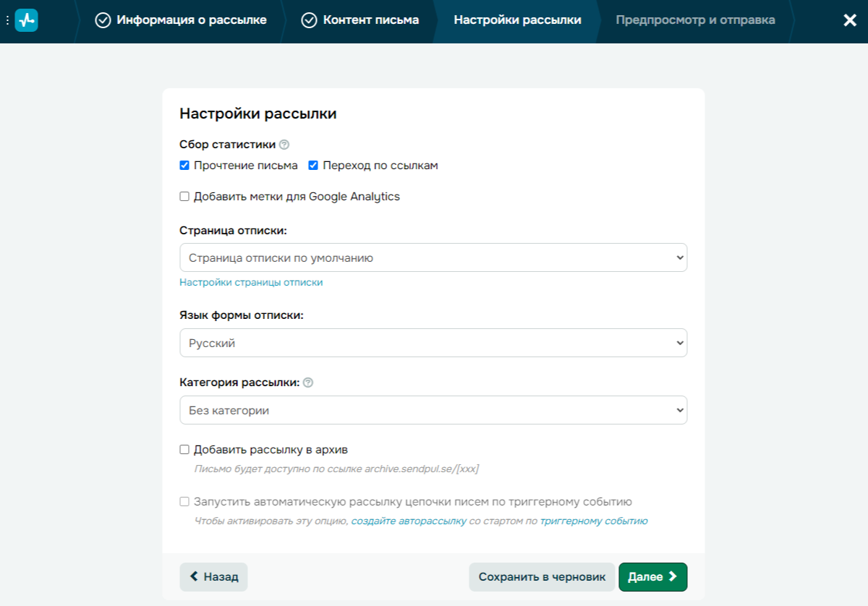This screenshot has height=606, width=868.
Task: Click the help icon next to Сбор статистики
Action: point(284,145)
